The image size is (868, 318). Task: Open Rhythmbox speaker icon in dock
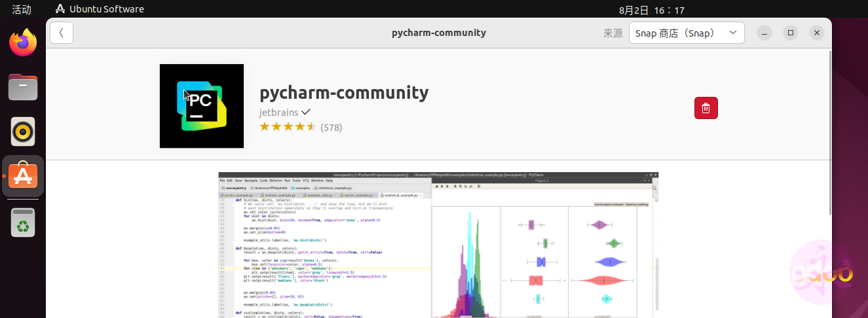(x=23, y=132)
